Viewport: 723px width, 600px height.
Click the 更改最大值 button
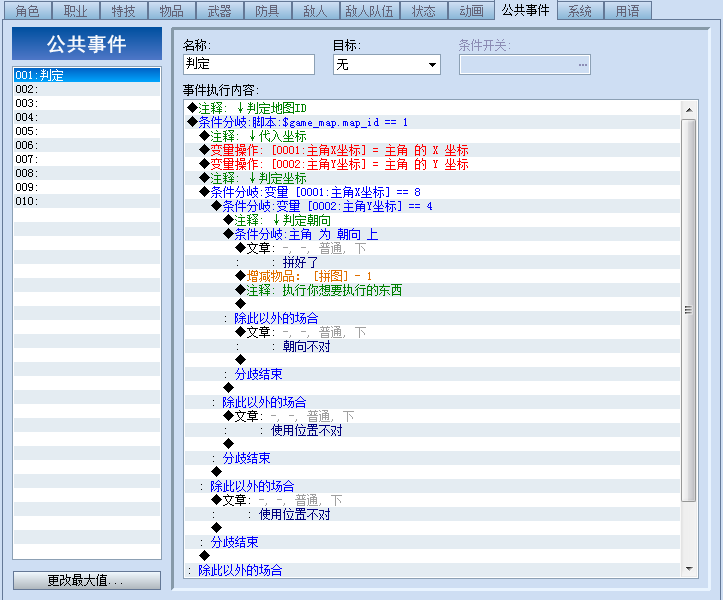point(87,580)
